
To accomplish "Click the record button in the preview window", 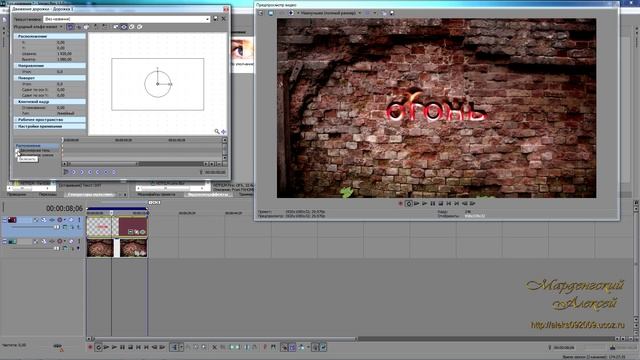I will pos(400,203).
